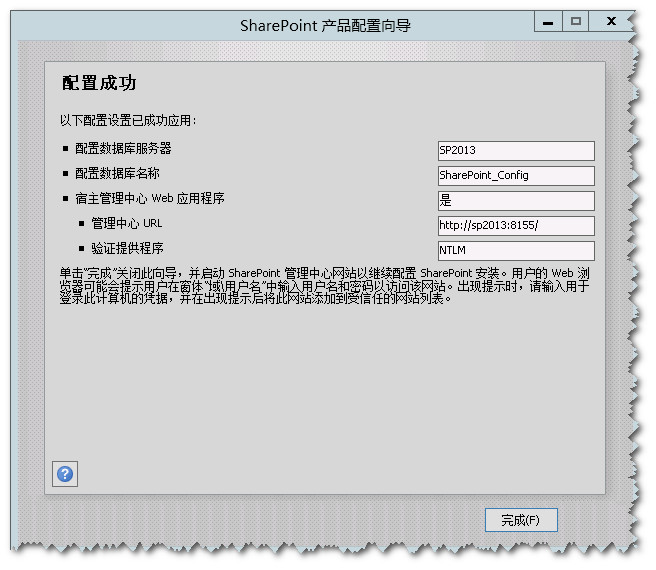Maximize the SharePoint wizard window
Image resolution: width=656 pixels, height=570 pixels.
click(x=575, y=21)
